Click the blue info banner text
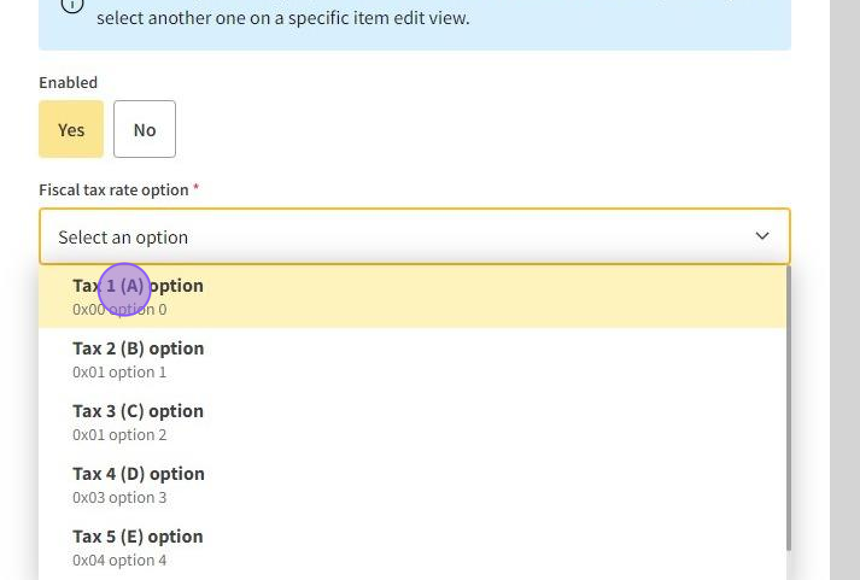860x580 pixels. (x=283, y=18)
